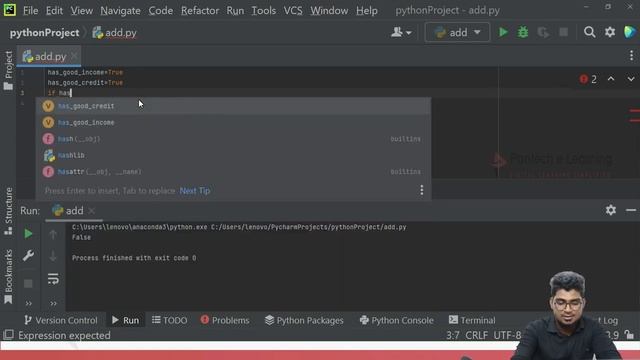This screenshot has width=640, height=360.
Task: Open the Tools menu
Action: click(x=264, y=10)
